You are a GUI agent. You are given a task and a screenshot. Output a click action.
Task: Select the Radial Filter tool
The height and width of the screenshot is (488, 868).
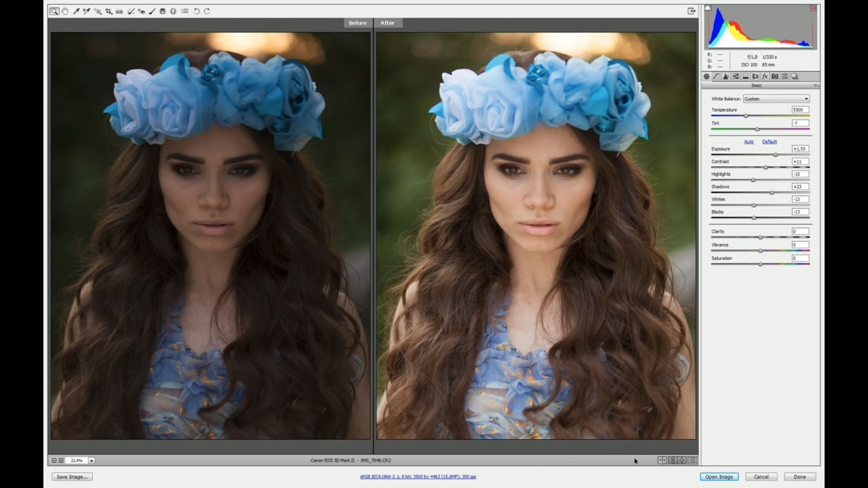point(173,11)
